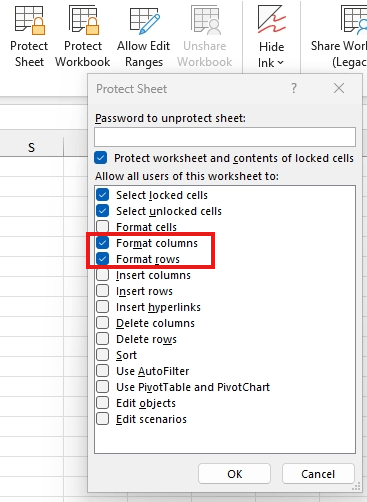Viewport: 367px width, 502px height.
Task: Click the password to unprotect sheet field
Action: point(225,137)
